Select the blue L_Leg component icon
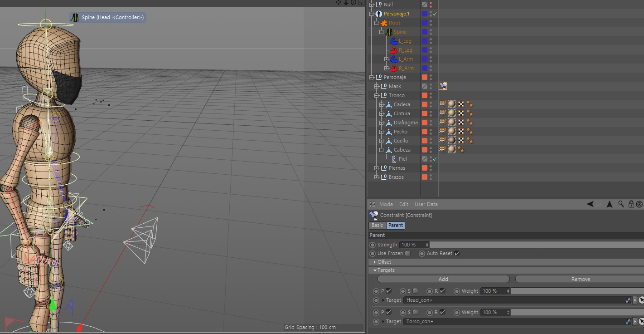This screenshot has height=334, width=644. [394, 41]
